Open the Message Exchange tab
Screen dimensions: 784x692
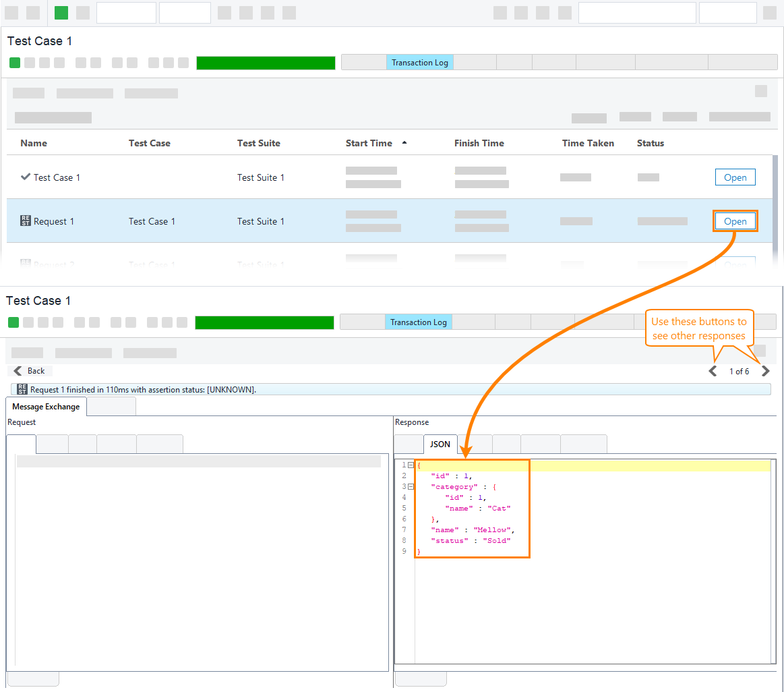tap(45, 407)
